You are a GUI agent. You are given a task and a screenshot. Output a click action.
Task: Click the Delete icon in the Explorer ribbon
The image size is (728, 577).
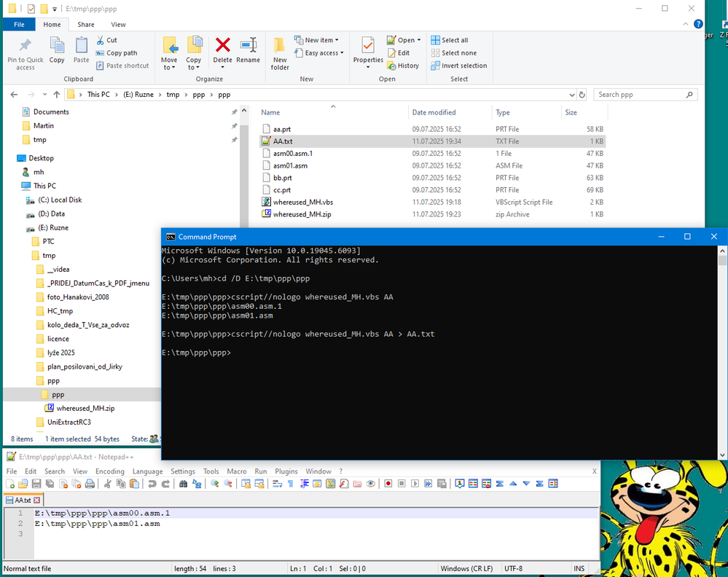click(x=222, y=46)
